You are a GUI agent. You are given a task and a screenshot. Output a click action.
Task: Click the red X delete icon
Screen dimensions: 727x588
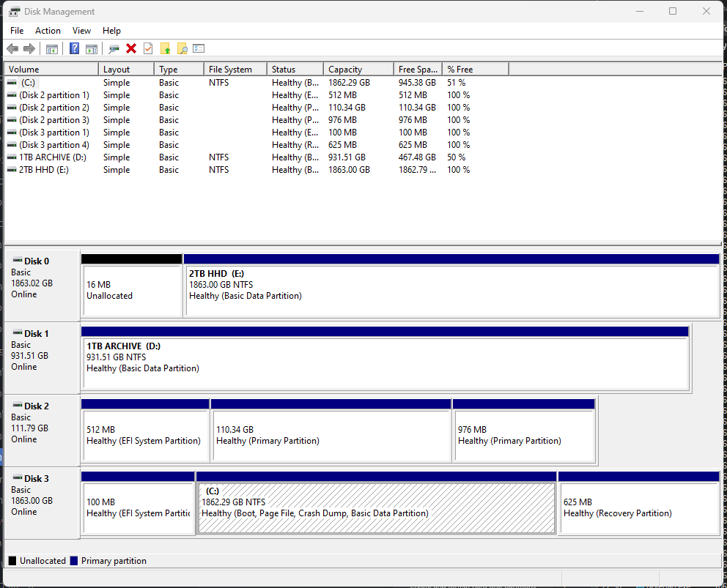pos(131,48)
